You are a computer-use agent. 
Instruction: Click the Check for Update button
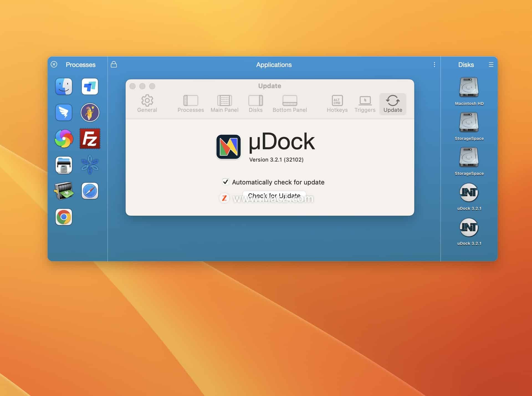pos(274,195)
